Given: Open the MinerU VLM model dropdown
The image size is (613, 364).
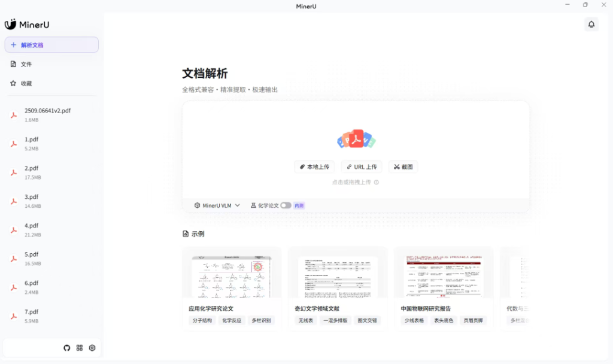Looking at the screenshot, I should [217, 205].
